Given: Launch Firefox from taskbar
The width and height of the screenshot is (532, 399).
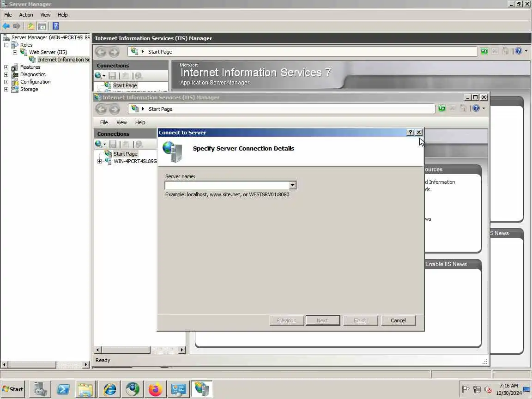Looking at the screenshot, I should tap(155, 389).
